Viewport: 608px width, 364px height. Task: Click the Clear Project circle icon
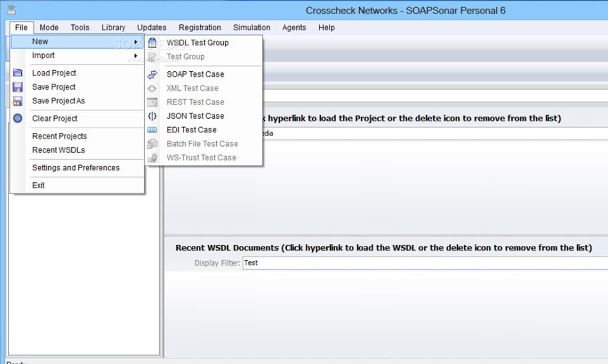pos(17,118)
